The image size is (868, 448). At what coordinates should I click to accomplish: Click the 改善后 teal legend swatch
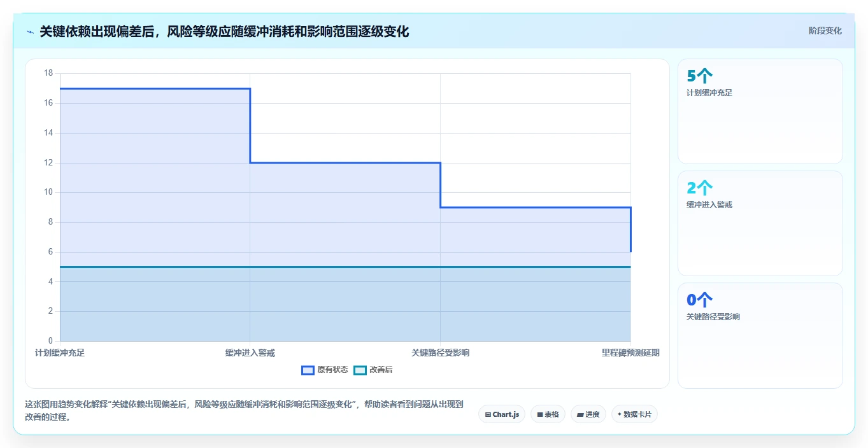pos(360,370)
